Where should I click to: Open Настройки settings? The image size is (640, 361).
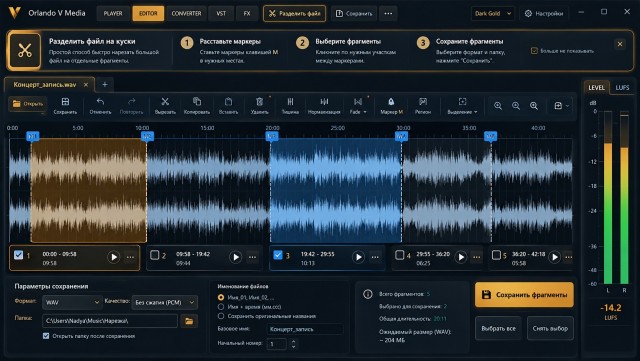544,13
